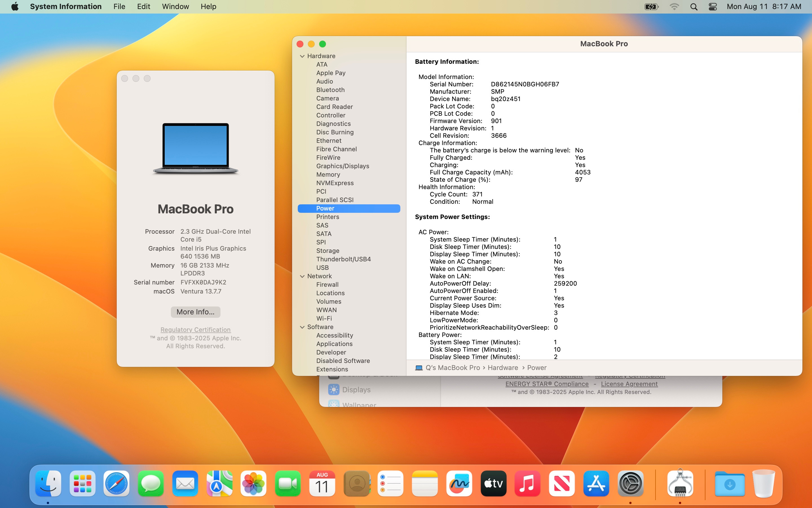The height and width of the screenshot is (508, 812).
Task: Open Launchpad in the Dock
Action: [x=83, y=483]
